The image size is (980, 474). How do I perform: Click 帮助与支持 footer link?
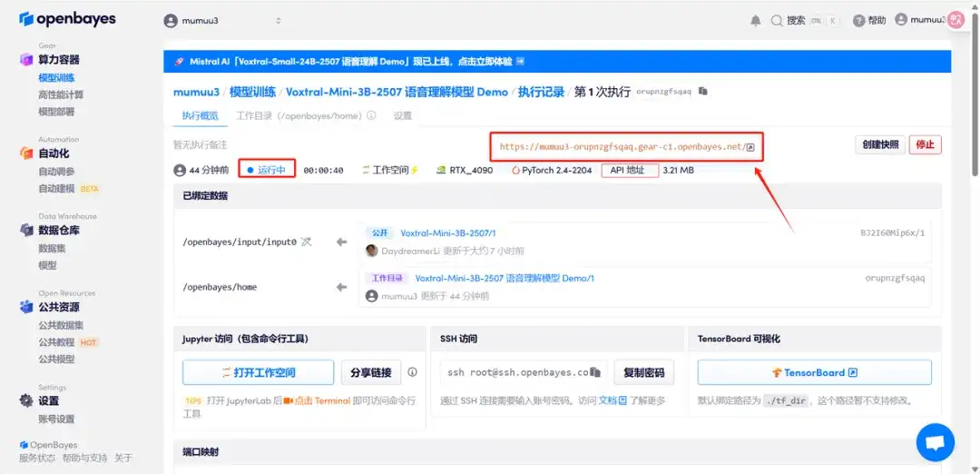click(84, 458)
